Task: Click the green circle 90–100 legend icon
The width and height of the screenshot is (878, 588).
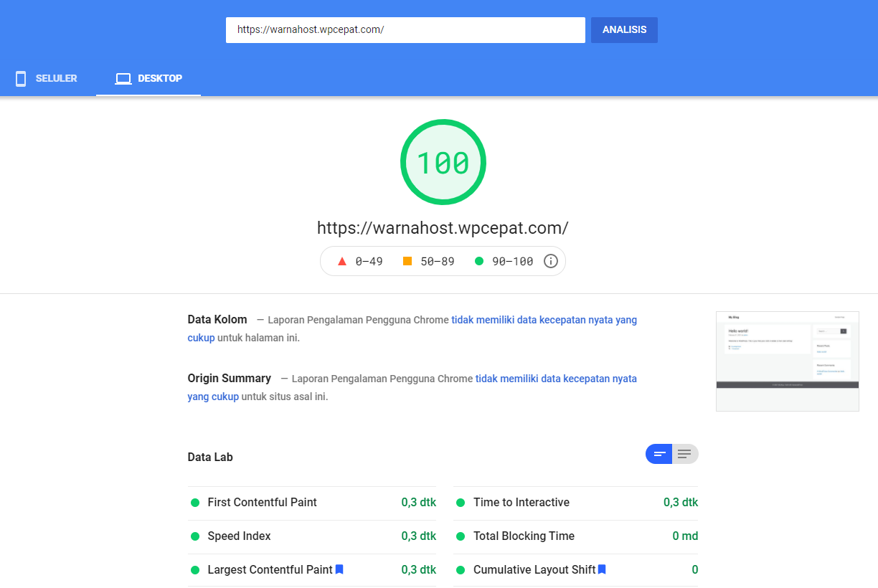Action: pos(479,261)
